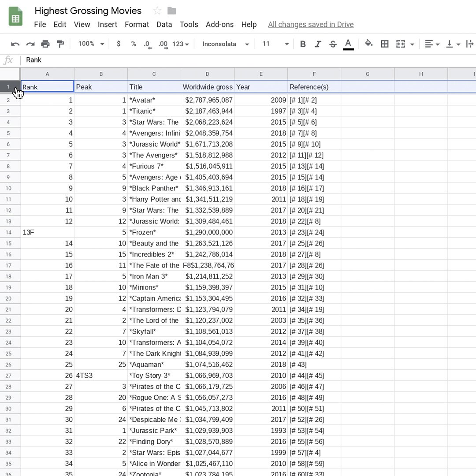
Task: Select the cell containing 13F
Action: point(47,232)
